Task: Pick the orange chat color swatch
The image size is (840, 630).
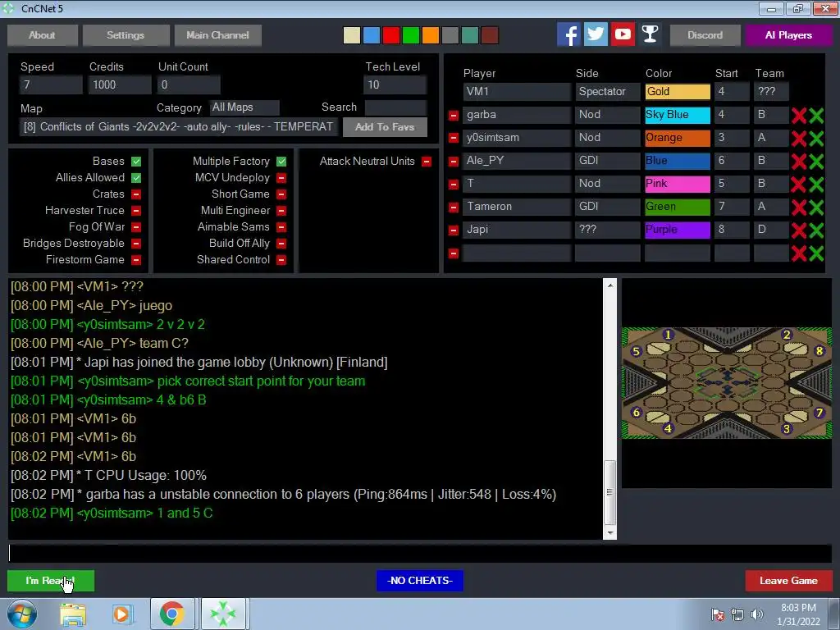Action: click(x=430, y=35)
